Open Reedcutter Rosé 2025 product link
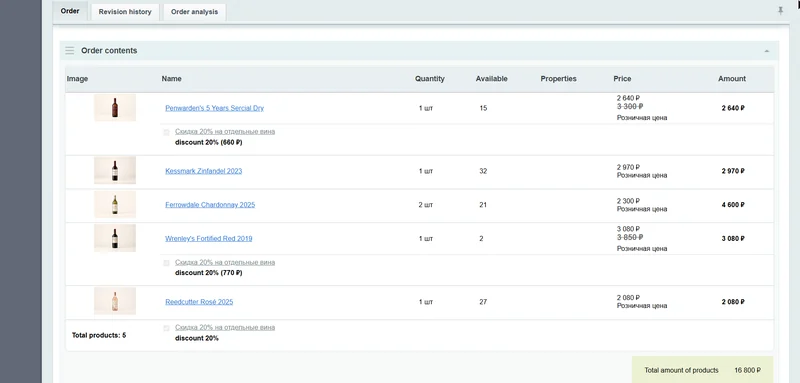Image resolution: width=800 pixels, height=383 pixels. click(x=199, y=302)
